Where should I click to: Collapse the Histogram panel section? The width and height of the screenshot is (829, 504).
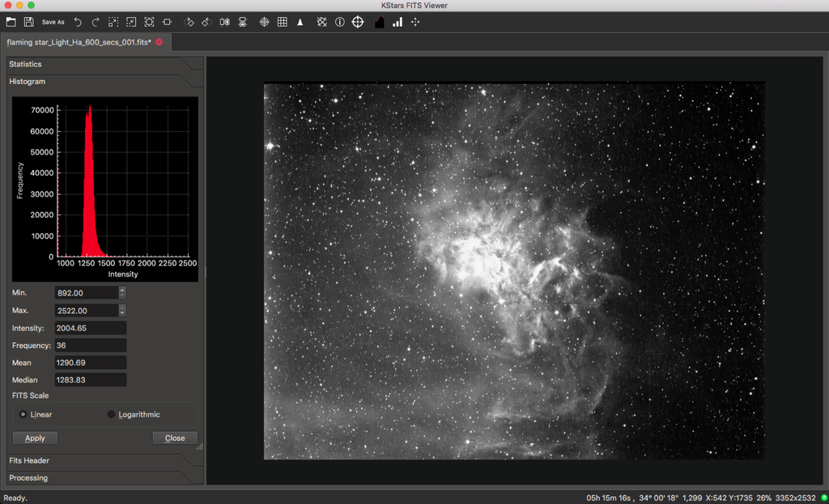pos(105,82)
